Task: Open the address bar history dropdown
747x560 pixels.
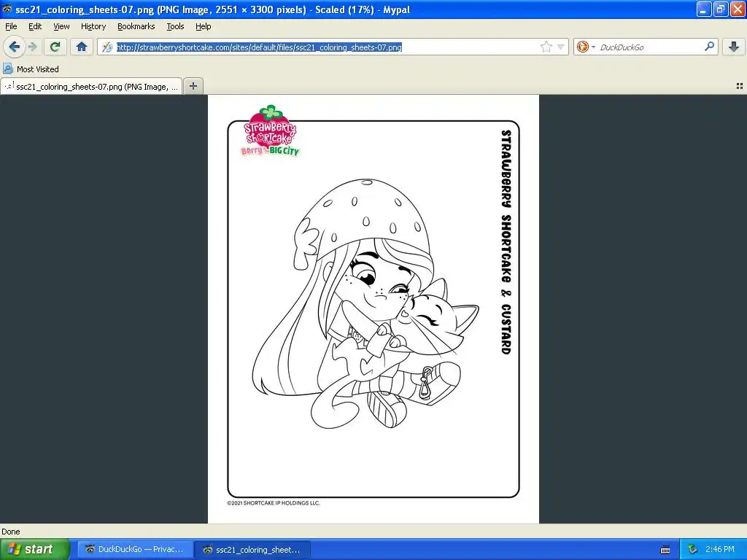Action: 561,47
